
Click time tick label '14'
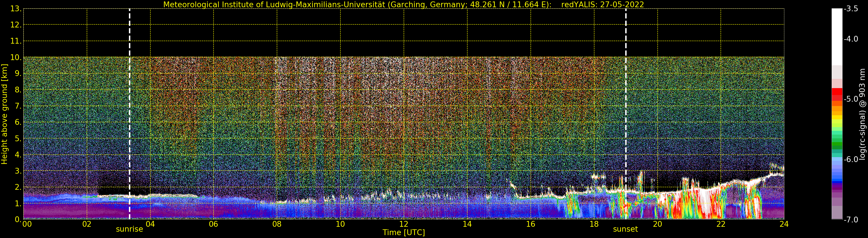coord(467,224)
